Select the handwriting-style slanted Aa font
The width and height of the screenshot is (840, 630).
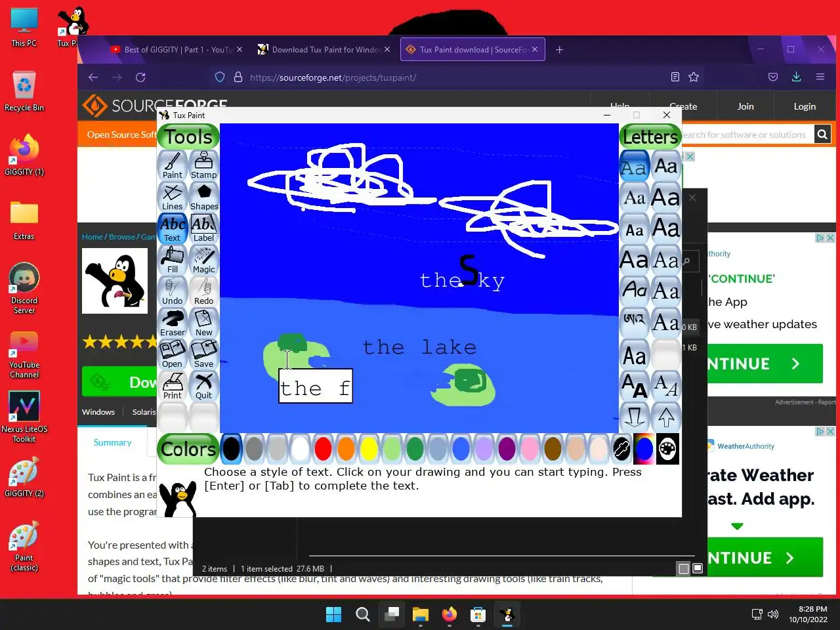[635, 291]
